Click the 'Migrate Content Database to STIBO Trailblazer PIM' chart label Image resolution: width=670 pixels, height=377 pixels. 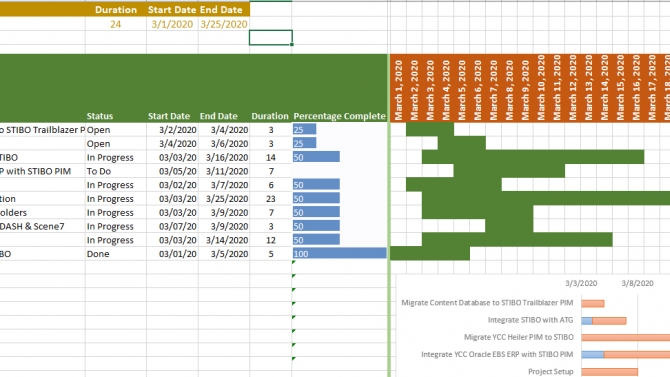tap(487, 303)
